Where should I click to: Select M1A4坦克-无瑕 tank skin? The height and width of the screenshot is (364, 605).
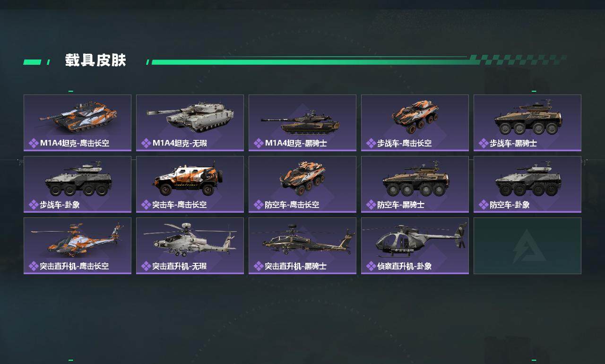point(190,123)
